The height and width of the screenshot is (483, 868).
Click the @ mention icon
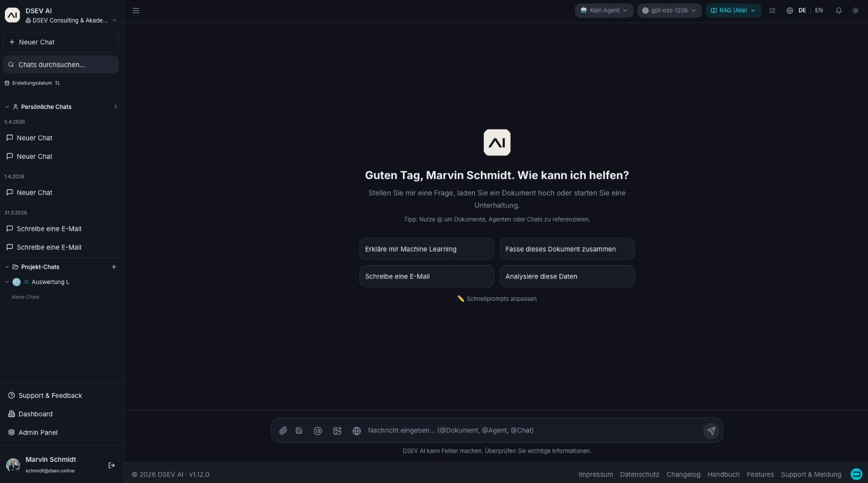pos(318,430)
